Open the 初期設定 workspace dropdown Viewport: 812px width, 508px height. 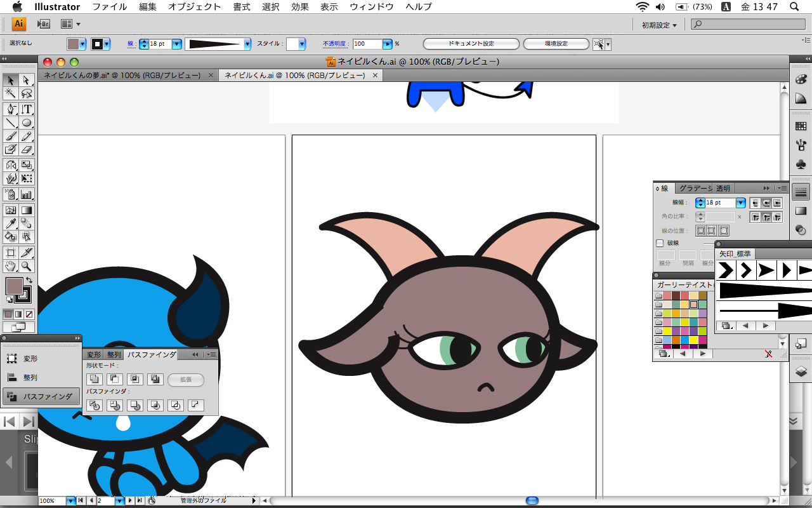(658, 25)
